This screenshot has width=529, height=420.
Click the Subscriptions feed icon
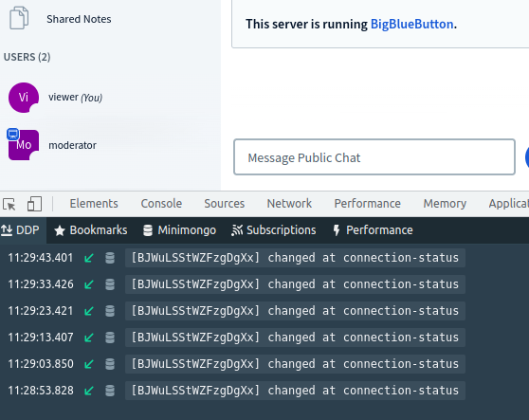(x=237, y=230)
